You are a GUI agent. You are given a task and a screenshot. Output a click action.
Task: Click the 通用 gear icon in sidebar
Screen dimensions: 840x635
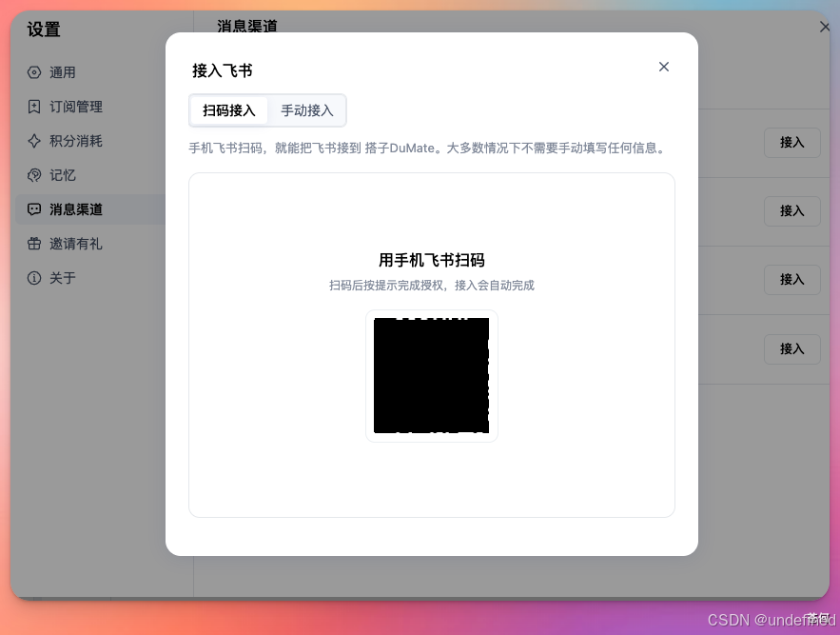33,72
